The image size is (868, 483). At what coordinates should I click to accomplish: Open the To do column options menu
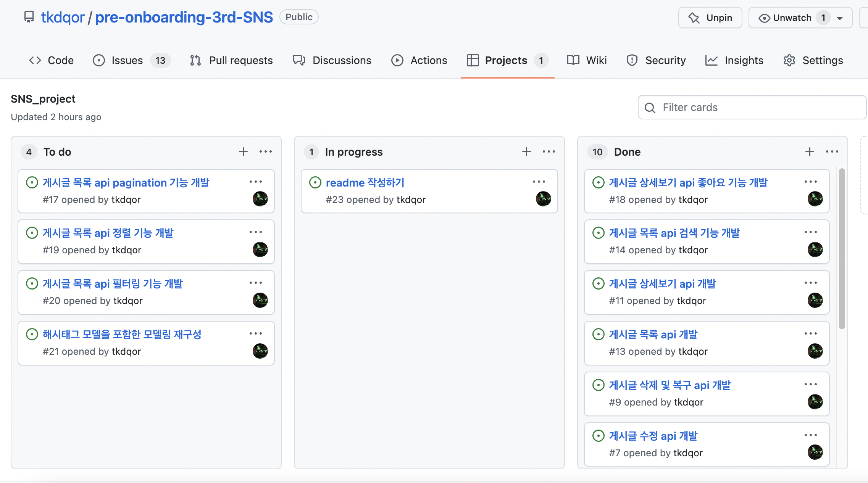[x=266, y=152]
